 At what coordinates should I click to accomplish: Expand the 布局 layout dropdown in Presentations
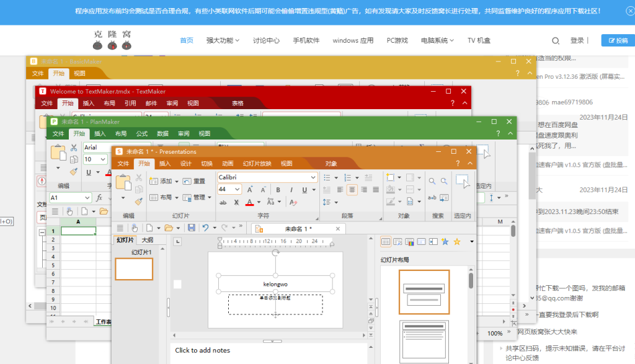[177, 198]
